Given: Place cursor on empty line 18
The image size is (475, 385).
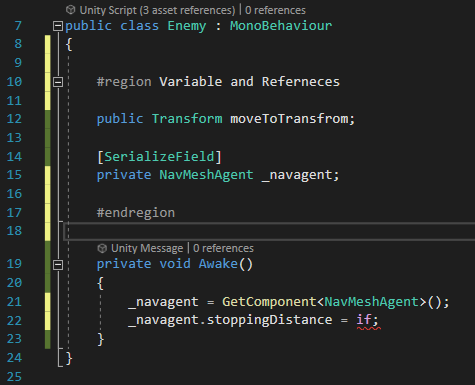Looking at the screenshot, I should (268, 231).
